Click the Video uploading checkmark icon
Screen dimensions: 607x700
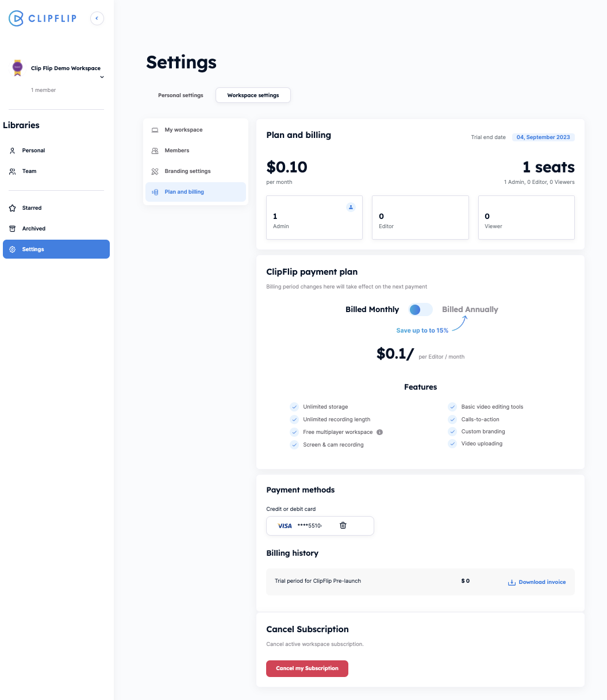click(x=452, y=444)
